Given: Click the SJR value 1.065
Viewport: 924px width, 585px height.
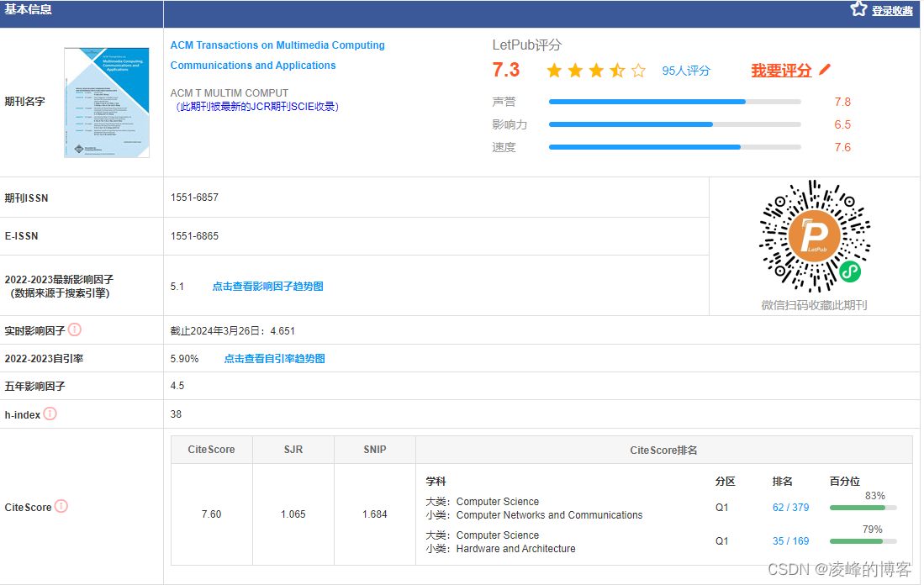Looking at the screenshot, I should coord(293,514).
